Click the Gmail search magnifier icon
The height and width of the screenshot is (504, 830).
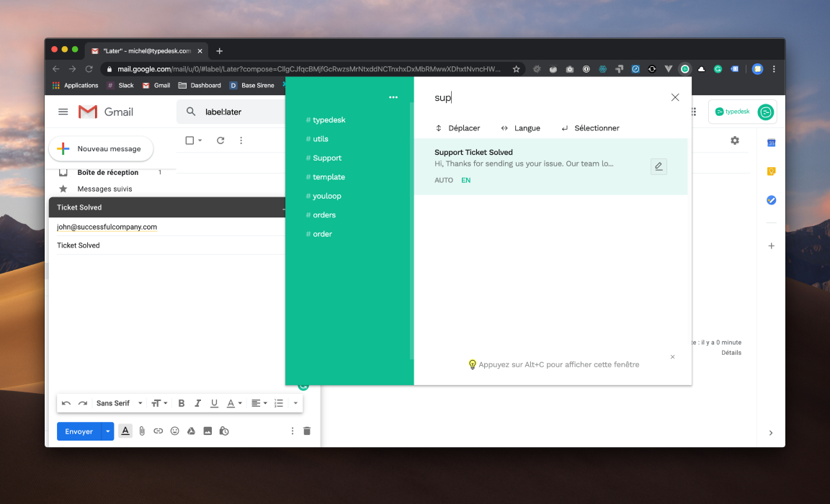pyautogui.click(x=190, y=112)
